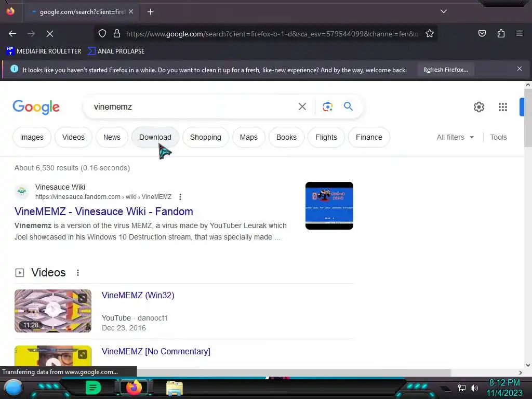Screen dimensions: 532x399
Task: Dismiss the Firefox notification bar
Action: [520, 69]
